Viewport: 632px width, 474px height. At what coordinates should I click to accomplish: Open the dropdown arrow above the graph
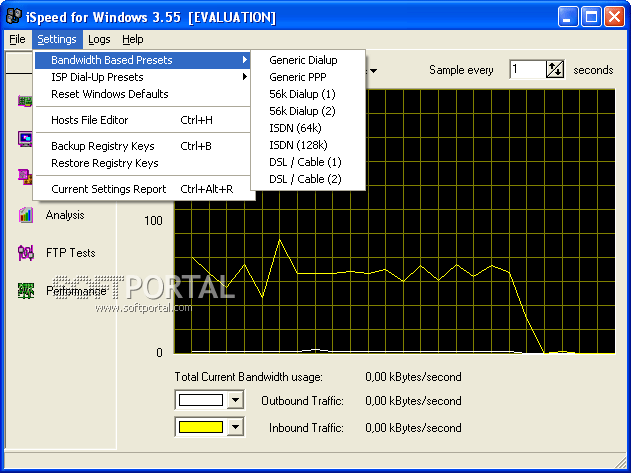click(x=374, y=71)
